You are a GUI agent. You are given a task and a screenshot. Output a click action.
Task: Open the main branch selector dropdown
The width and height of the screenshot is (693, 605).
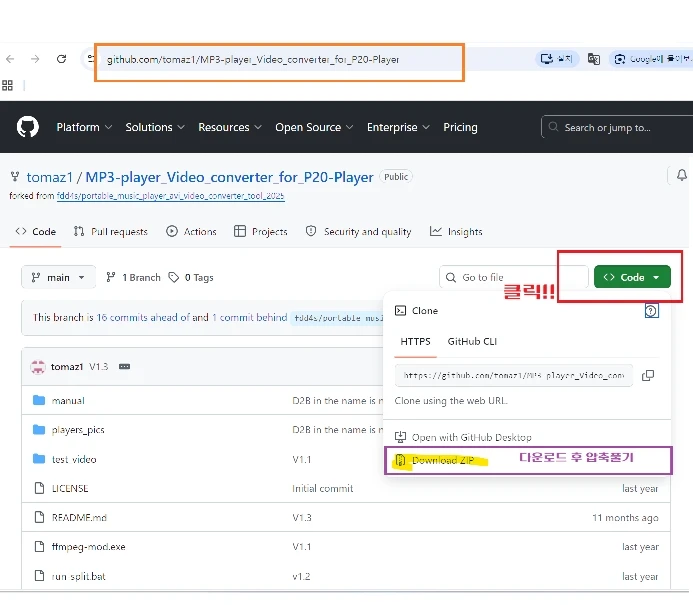(x=58, y=278)
